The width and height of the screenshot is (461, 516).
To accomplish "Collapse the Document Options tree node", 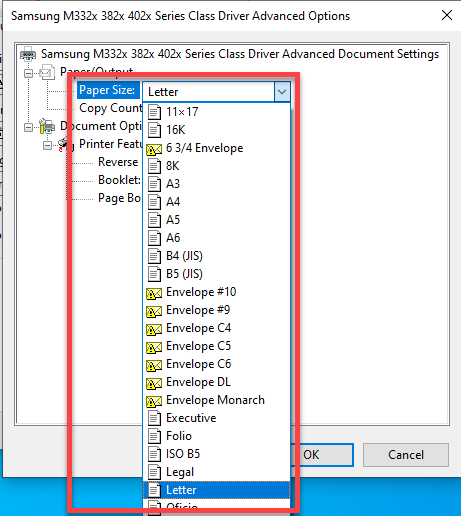I will [x=29, y=127].
